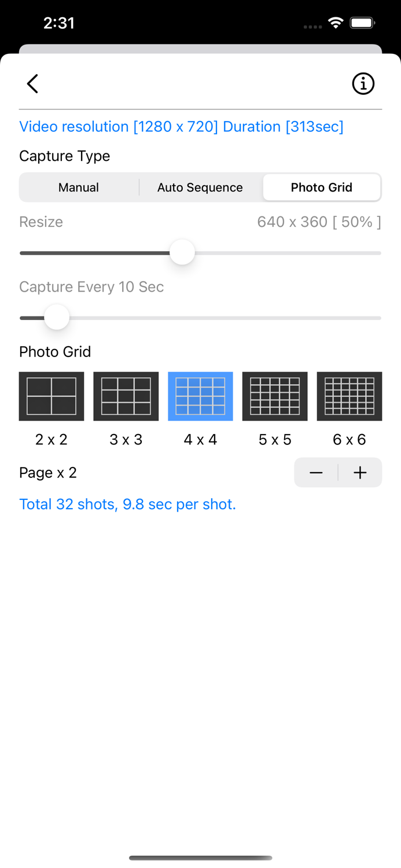Tap the total shots summary text
Image resolution: width=401 pixels, height=868 pixels.
click(x=128, y=504)
